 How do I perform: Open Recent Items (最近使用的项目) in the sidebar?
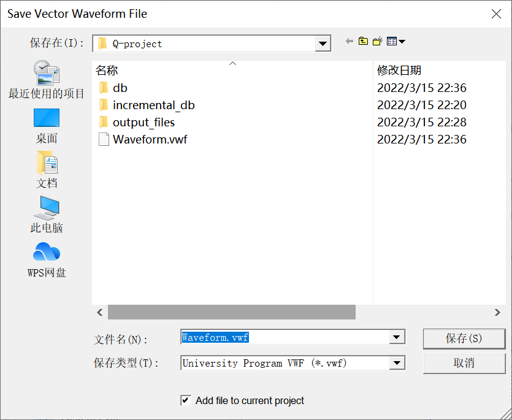click(47, 80)
